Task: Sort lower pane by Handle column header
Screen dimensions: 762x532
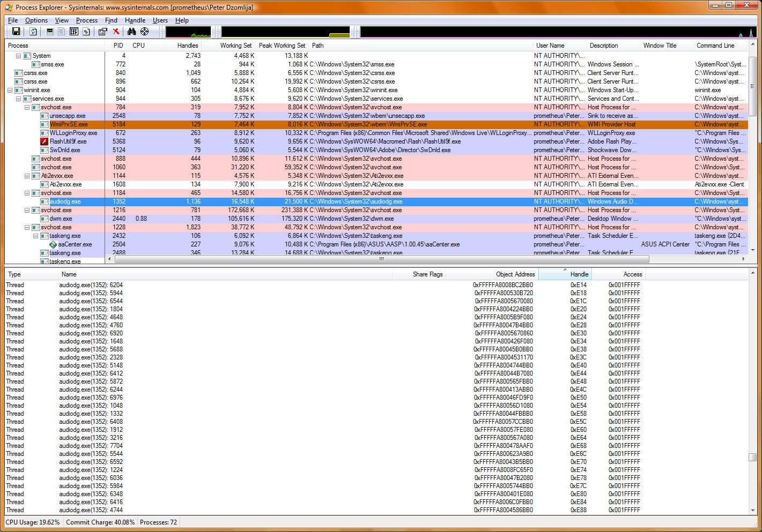Action: click(565, 274)
